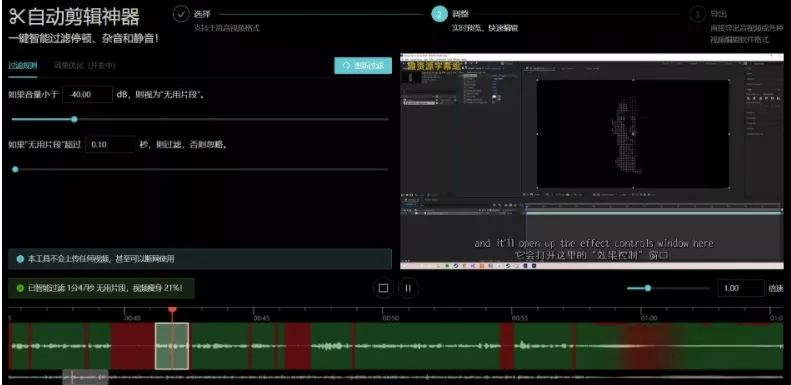This screenshot has height=385, width=791.
Task: Click the 0.10 seconds duration input field
Action: [110, 144]
